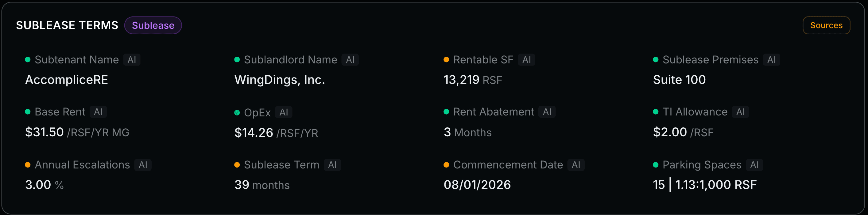
Task: Select the AI indicator on Rentable SF
Action: pos(527,59)
